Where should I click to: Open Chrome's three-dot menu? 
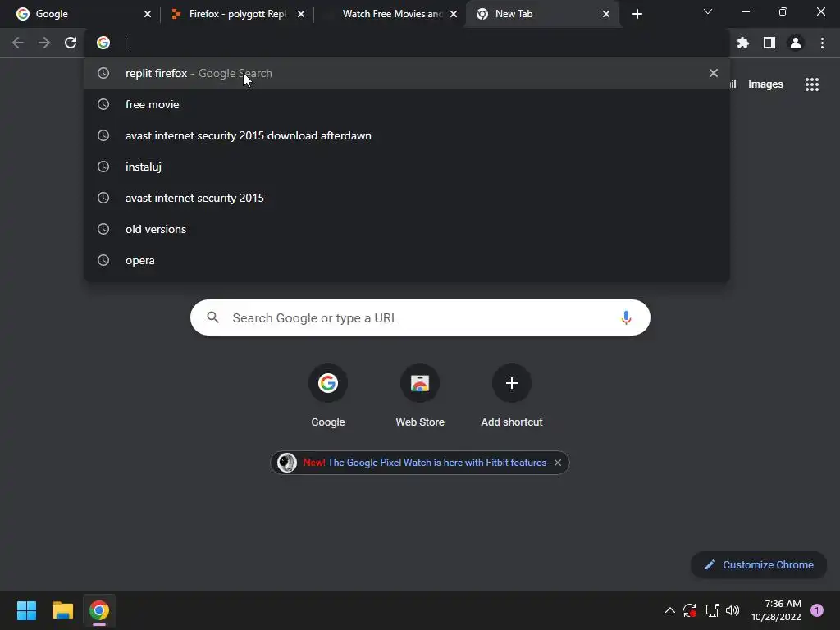pos(822,43)
